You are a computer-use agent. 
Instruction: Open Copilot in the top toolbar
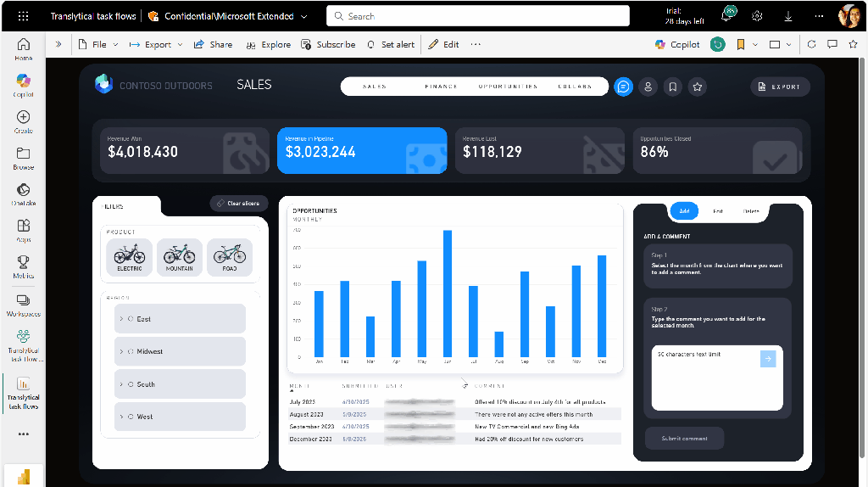coord(677,44)
